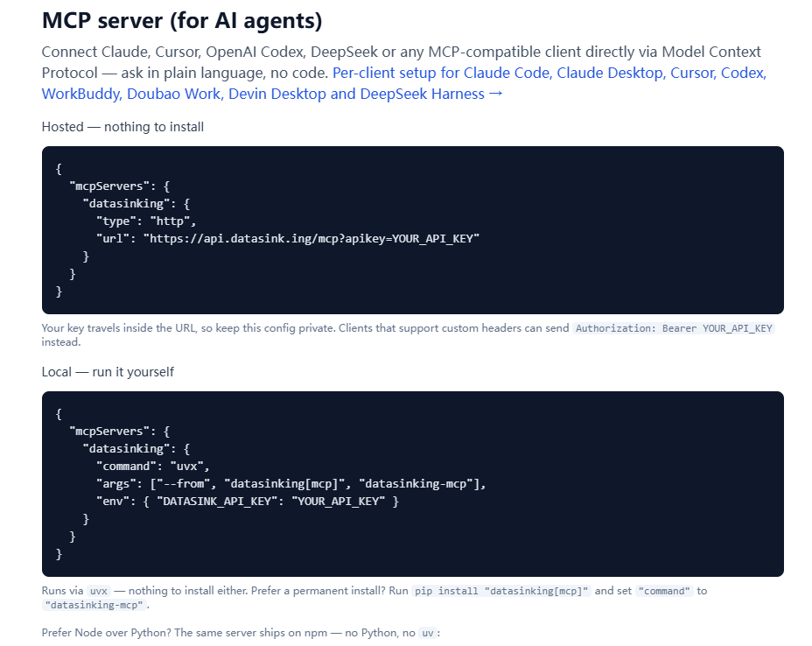The height and width of the screenshot is (646, 812).
Task: Click the "args" line with "--from"
Action: pyautogui.click(x=291, y=484)
